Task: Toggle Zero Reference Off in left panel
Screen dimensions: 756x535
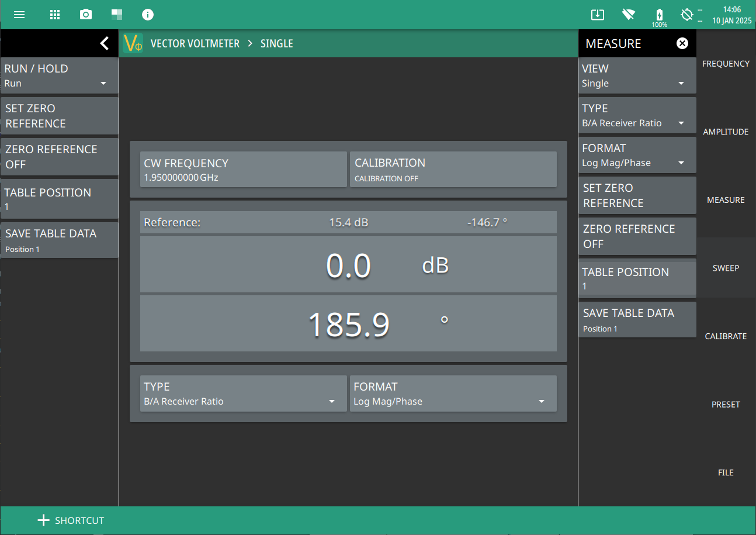Action: (59, 157)
